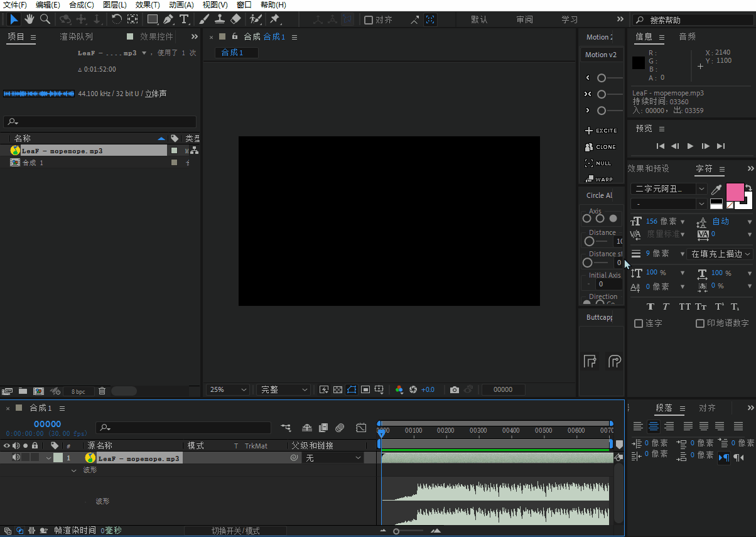
Task: Select the Hand tool
Action: click(x=30, y=19)
